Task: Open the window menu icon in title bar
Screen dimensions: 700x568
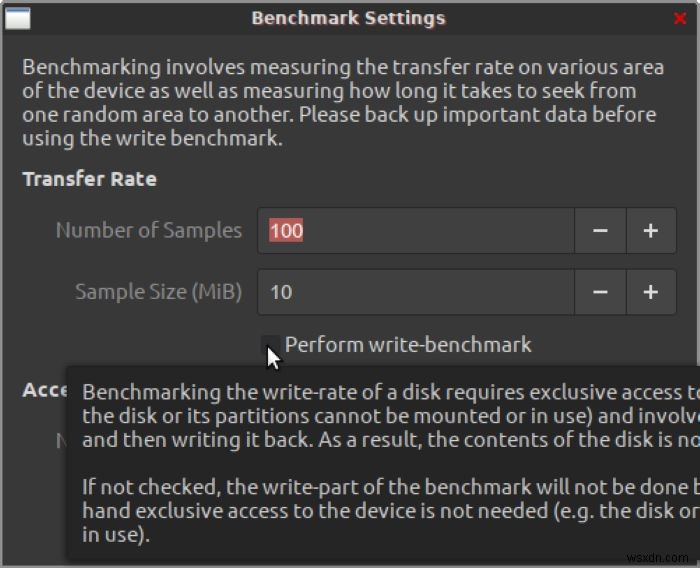Action: point(18,18)
